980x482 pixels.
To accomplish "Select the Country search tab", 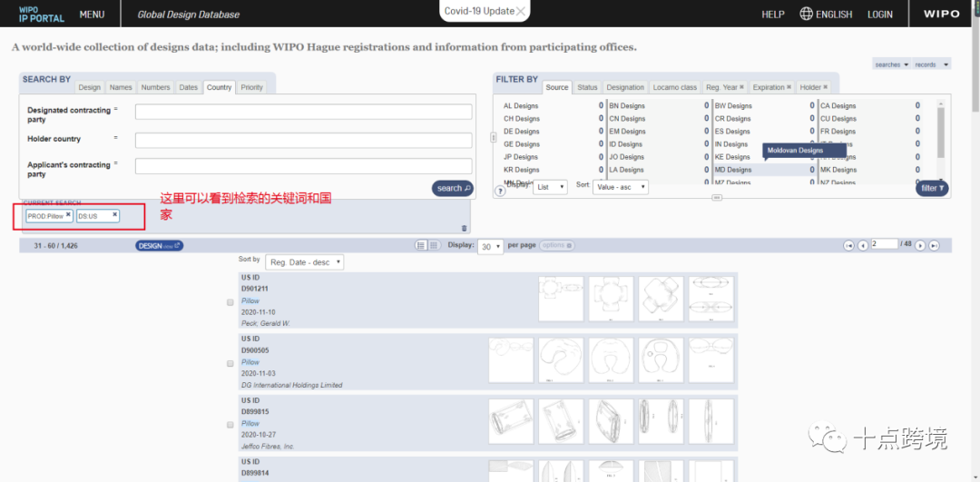I will pos(220,87).
